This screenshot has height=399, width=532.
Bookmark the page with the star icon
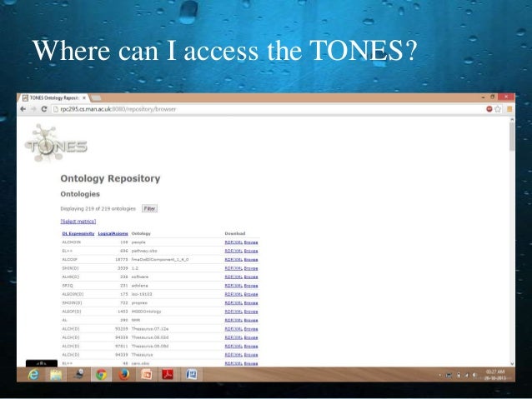click(x=498, y=109)
